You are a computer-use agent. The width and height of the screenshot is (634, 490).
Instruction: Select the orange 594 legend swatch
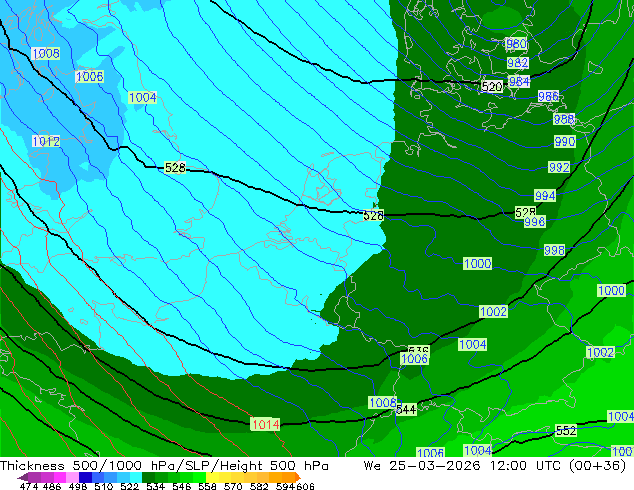coord(289,477)
